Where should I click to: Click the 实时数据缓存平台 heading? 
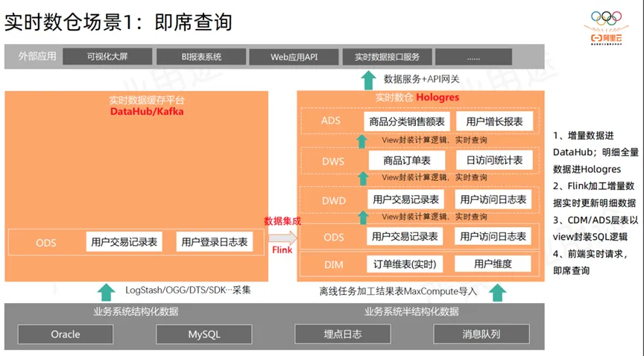[147, 101]
